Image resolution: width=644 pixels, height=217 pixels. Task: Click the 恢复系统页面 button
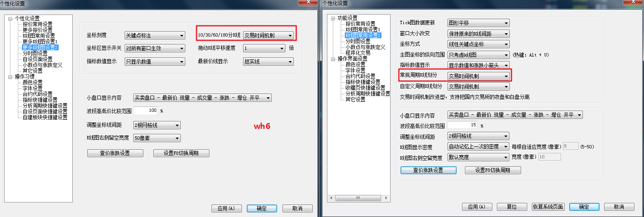548,207
